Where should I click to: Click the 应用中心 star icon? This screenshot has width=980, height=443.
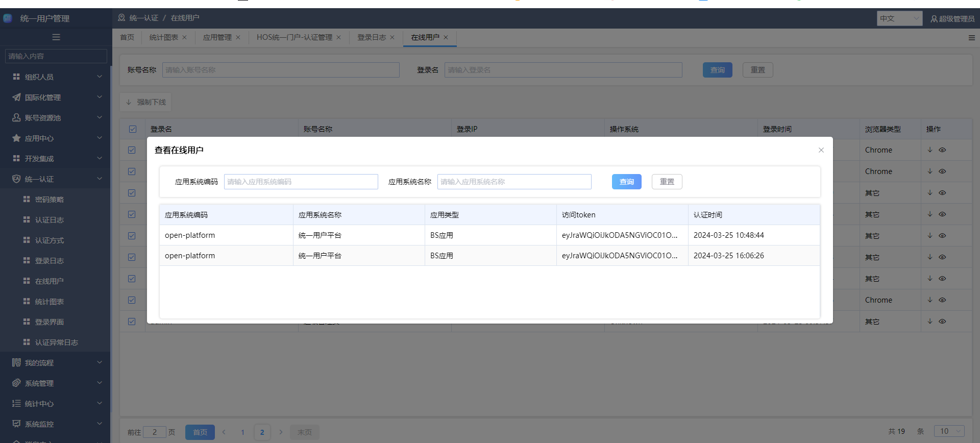point(16,138)
